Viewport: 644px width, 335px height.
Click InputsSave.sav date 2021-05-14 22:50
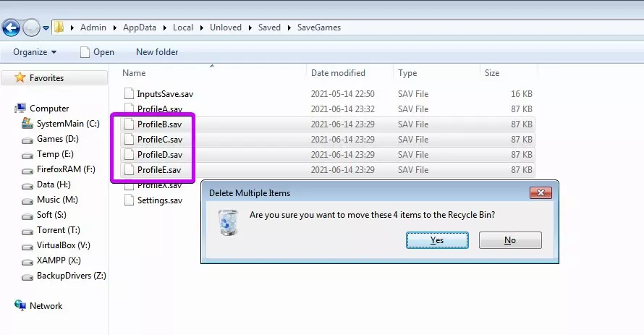click(x=342, y=93)
